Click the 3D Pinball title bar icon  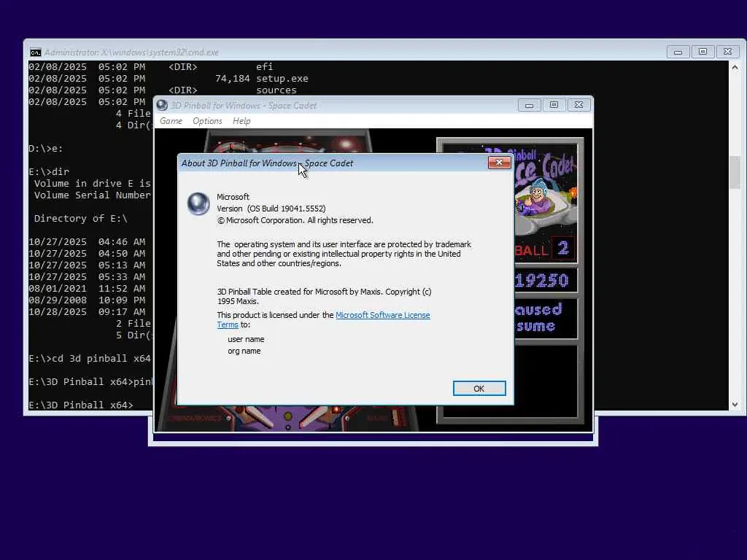click(162, 105)
